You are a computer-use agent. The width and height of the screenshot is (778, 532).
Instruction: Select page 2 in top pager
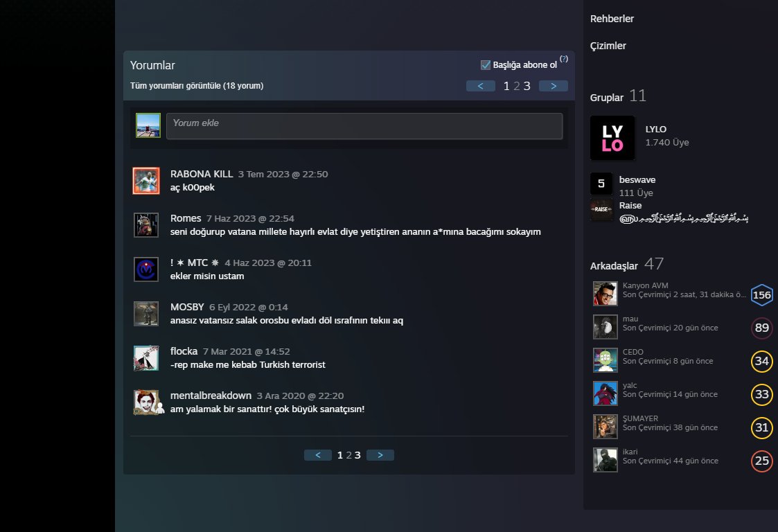517,87
